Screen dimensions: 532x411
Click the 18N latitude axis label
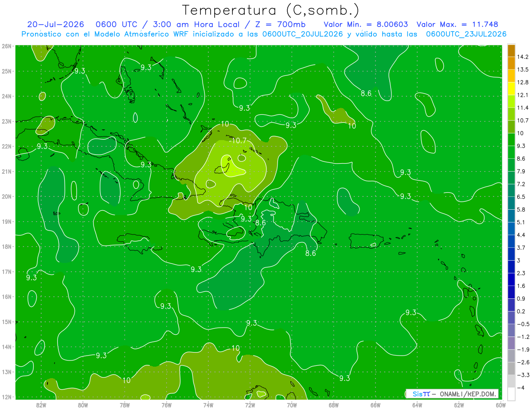point(6,247)
